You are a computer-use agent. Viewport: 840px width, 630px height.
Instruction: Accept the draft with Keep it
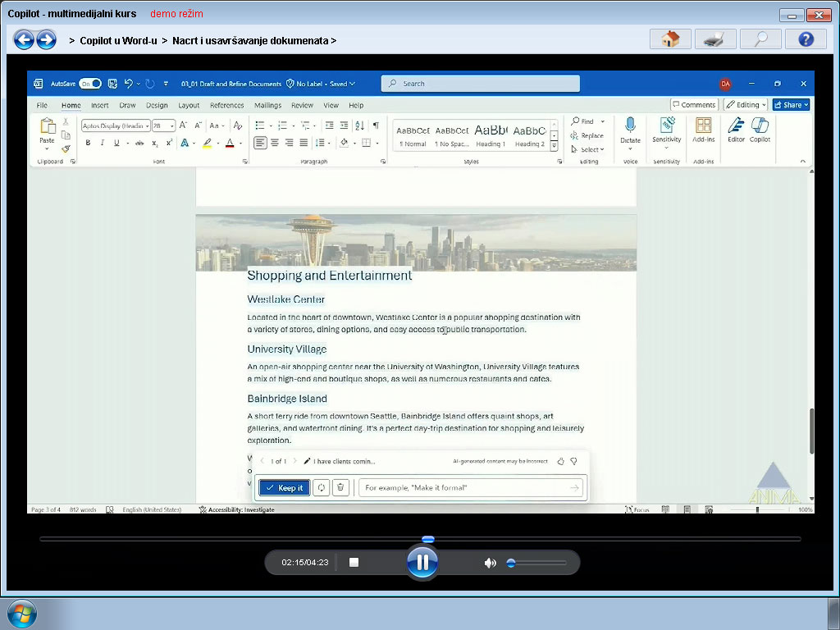pos(285,487)
